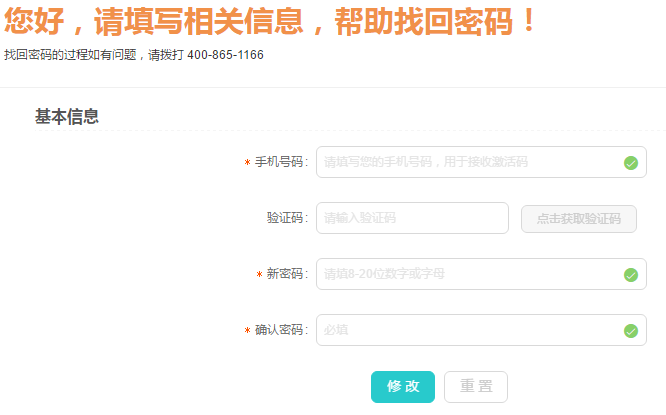Focus the 验证码 verification code input
This screenshot has width=666, height=415.
pos(412,218)
